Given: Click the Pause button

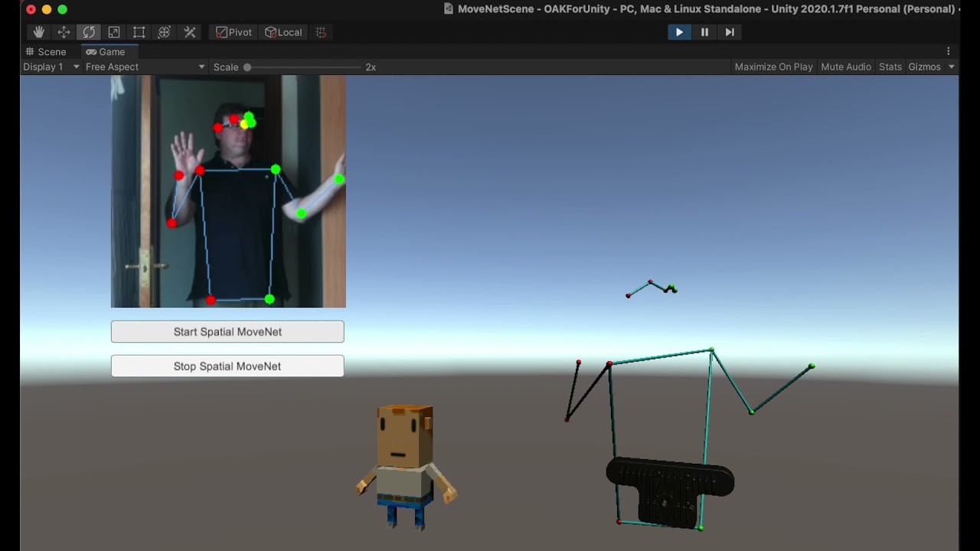Looking at the screenshot, I should [x=704, y=32].
